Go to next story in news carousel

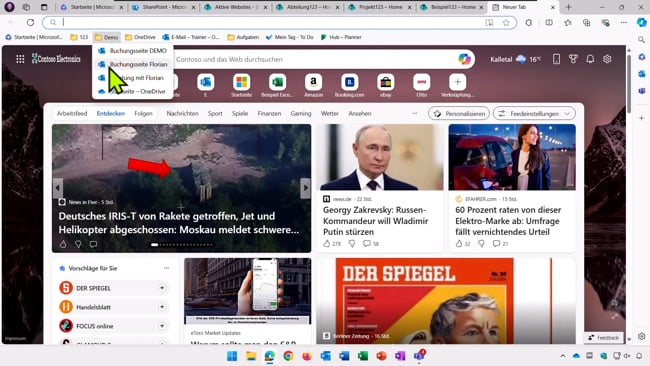coord(306,188)
